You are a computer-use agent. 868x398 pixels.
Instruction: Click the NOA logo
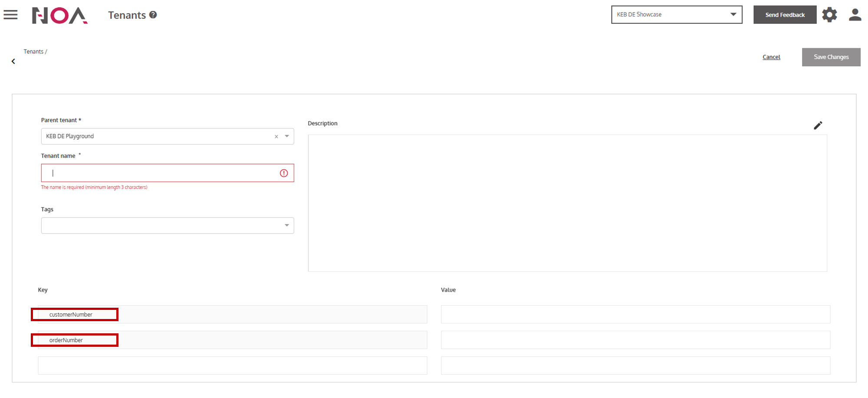click(x=59, y=16)
